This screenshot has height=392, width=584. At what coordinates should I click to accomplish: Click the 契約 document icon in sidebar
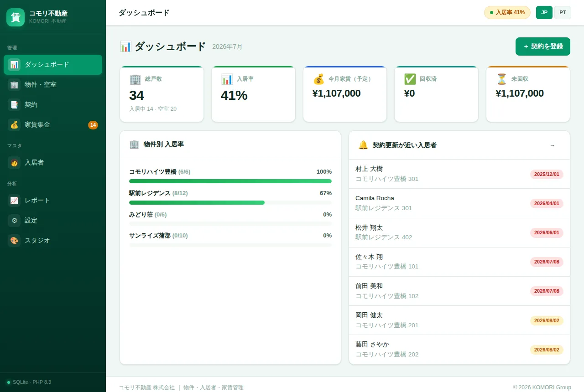tap(14, 105)
